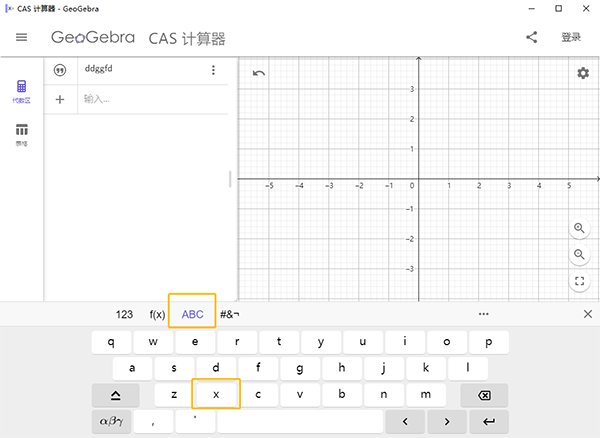The image size is (600, 438).
Task: Tap the q key
Action: (111, 342)
